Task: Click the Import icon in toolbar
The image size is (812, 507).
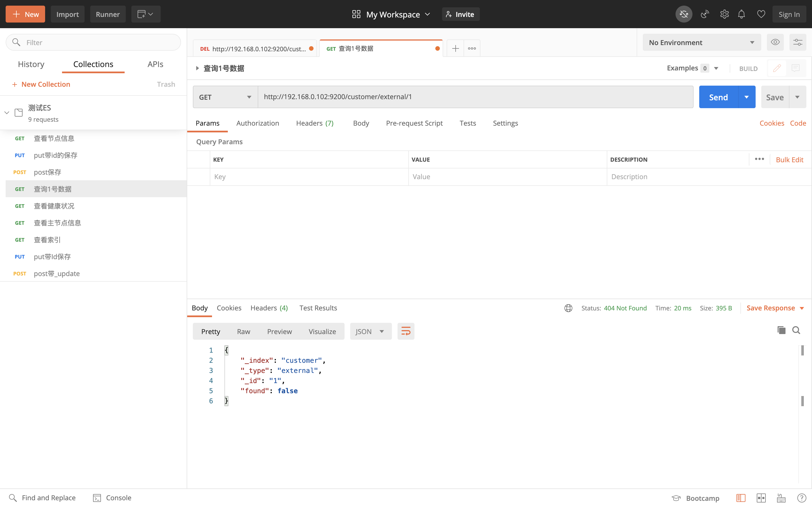Action: coord(67,14)
